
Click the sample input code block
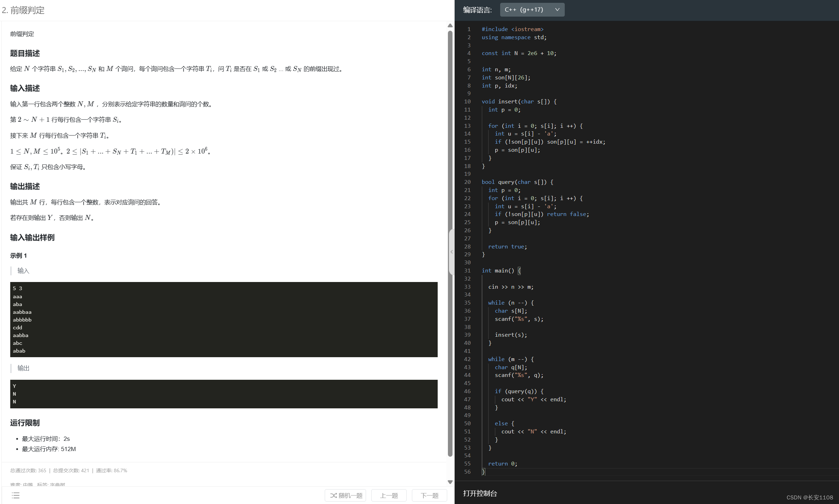[224, 319]
